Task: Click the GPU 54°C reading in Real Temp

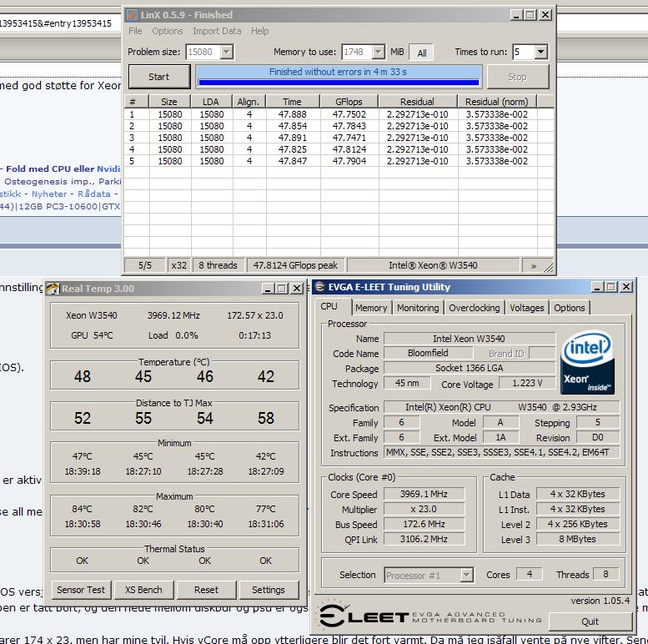Action: coord(92,335)
